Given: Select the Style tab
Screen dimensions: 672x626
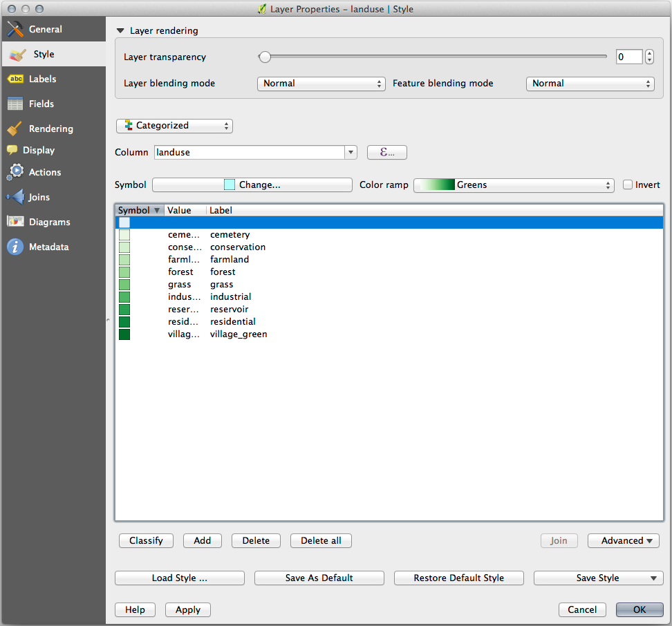Looking at the screenshot, I should pos(44,54).
